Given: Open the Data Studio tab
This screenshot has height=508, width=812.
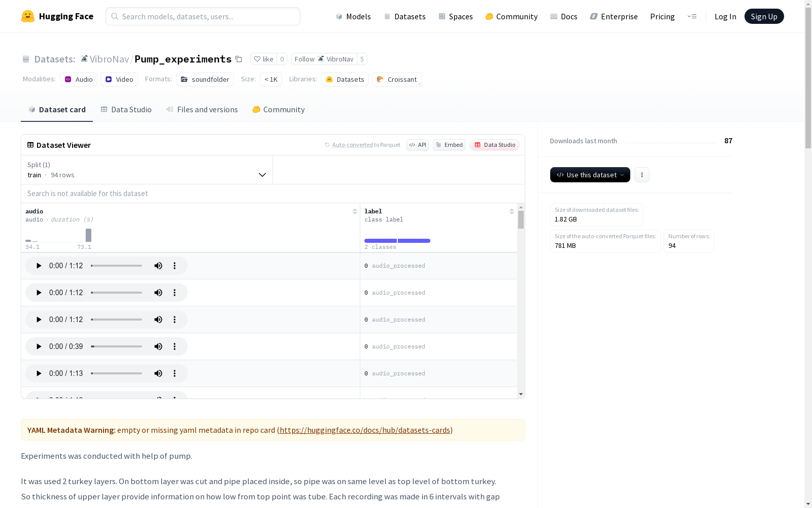Looking at the screenshot, I should point(126,110).
